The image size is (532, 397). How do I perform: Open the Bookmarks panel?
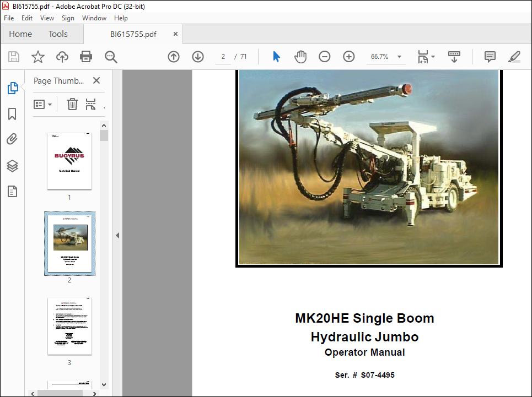pyautogui.click(x=12, y=114)
